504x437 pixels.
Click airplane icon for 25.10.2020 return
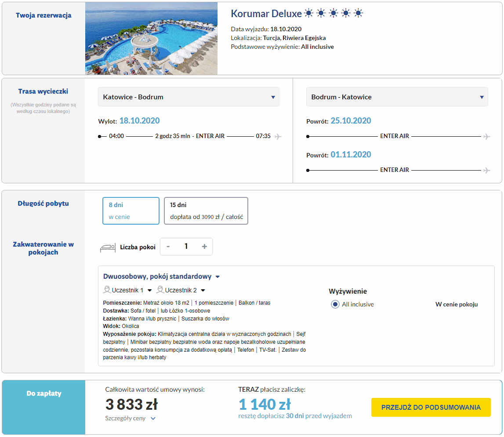pyautogui.click(x=486, y=136)
